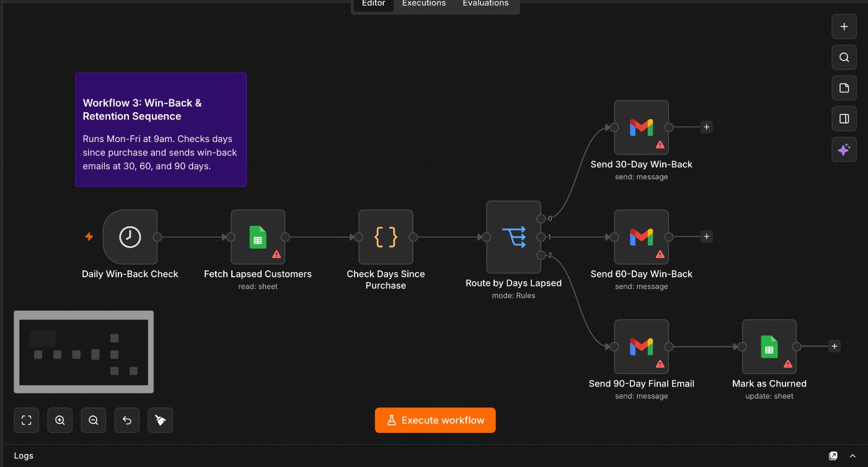Click the 'read: sheet' subtitle text
The height and width of the screenshot is (467, 868).
click(258, 287)
